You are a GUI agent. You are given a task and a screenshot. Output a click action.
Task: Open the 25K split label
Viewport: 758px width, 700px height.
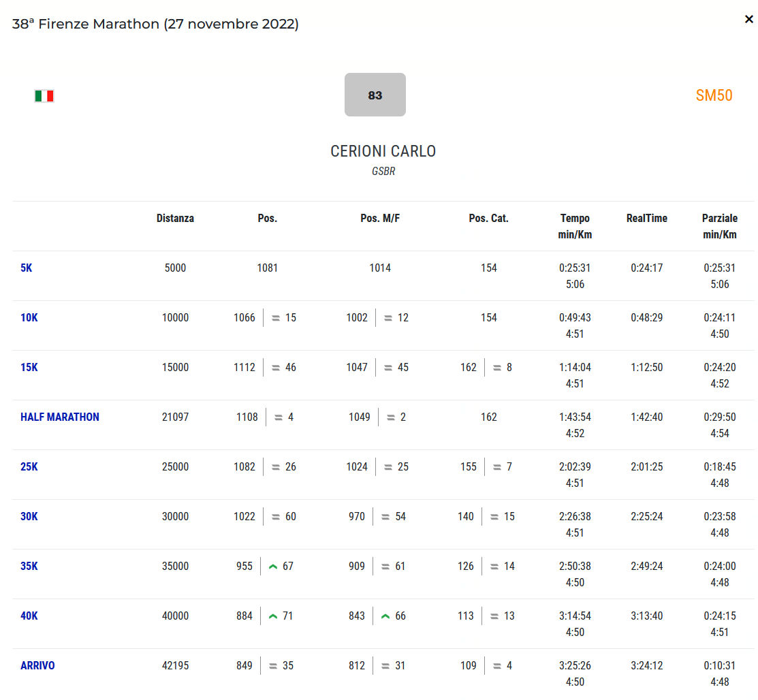29,467
